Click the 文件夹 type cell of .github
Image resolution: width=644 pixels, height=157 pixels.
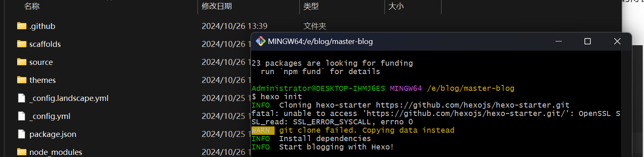315,26
